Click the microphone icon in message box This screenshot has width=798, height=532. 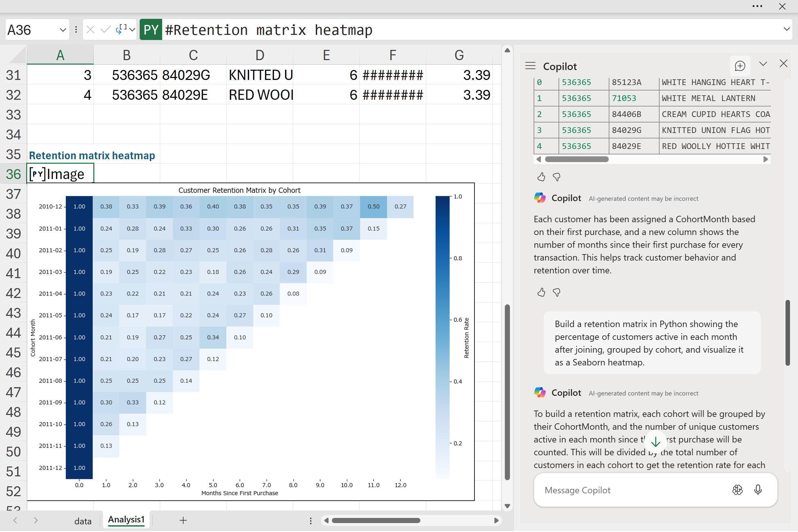click(758, 489)
